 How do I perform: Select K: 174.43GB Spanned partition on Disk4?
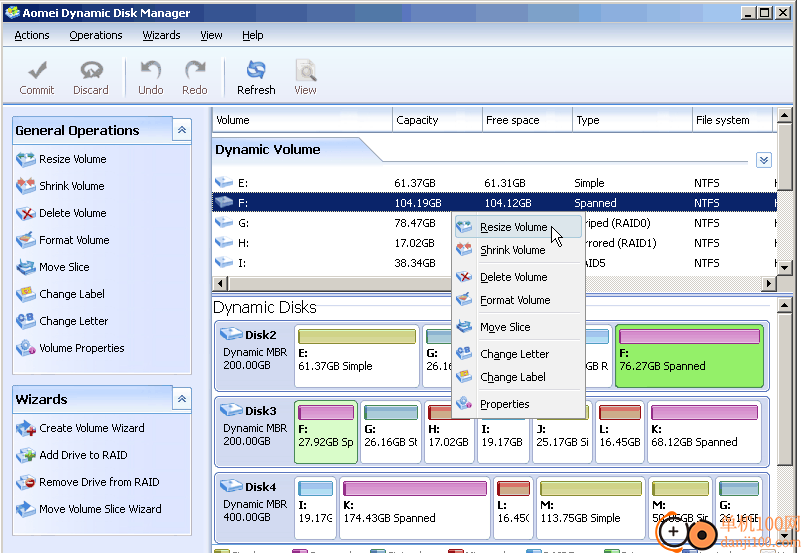coord(415,508)
